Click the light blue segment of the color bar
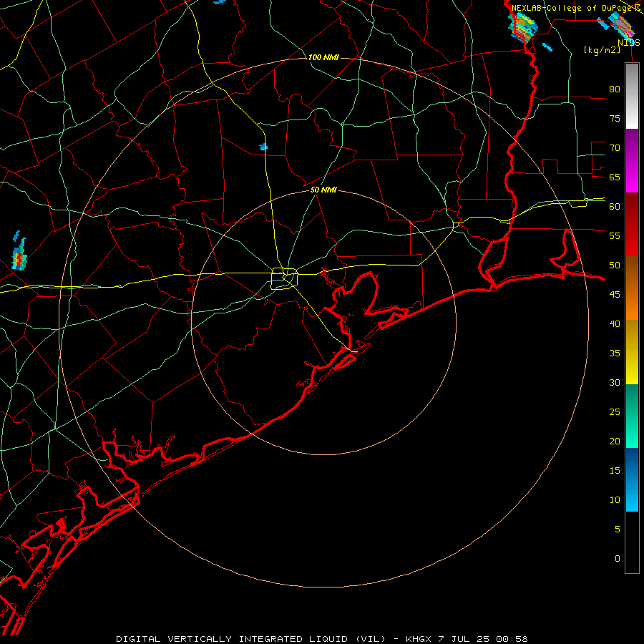644x644 pixels. (x=632, y=479)
